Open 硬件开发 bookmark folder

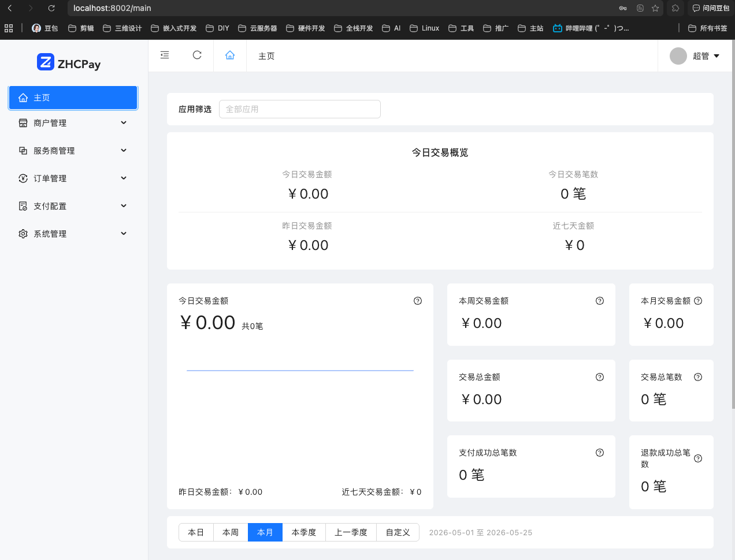pos(305,28)
